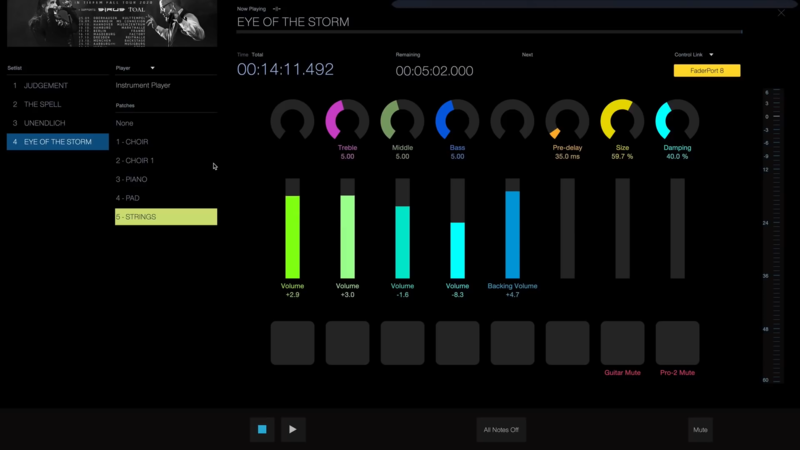Select the 5 - STRINGS patch
Viewport: 800px width, 450px height.
[x=166, y=217]
